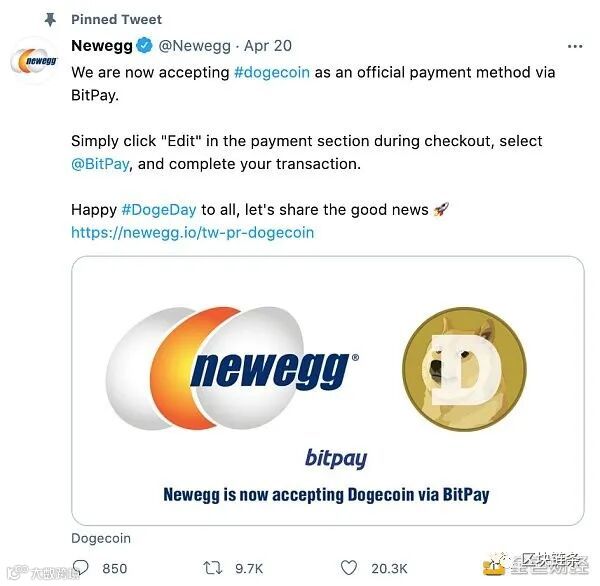Click the 20.3K likes count

(x=389, y=568)
